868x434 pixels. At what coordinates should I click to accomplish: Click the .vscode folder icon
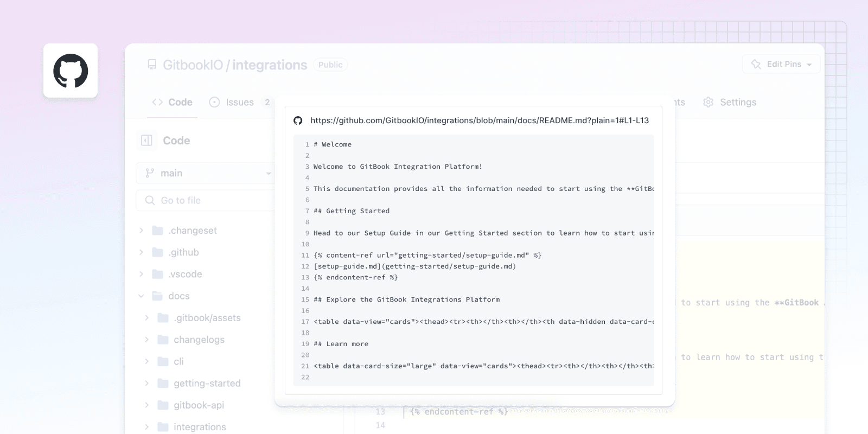pyautogui.click(x=157, y=274)
